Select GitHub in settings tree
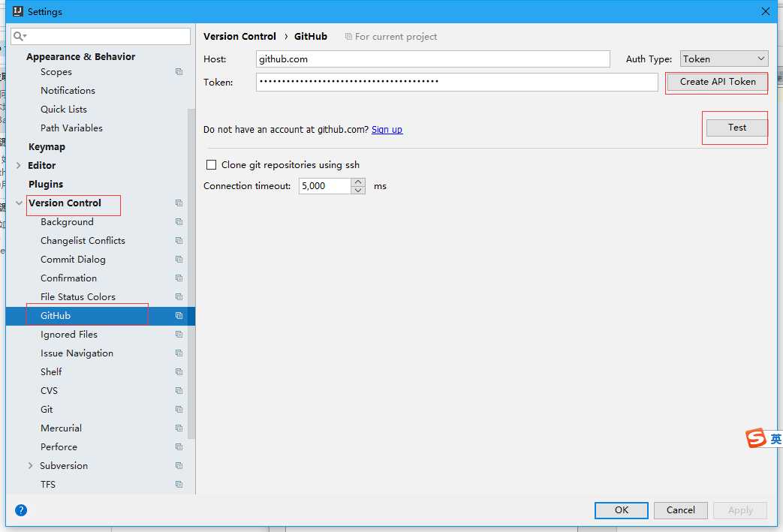The height and width of the screenshot is (532, 783). click(x=101, y=315)
